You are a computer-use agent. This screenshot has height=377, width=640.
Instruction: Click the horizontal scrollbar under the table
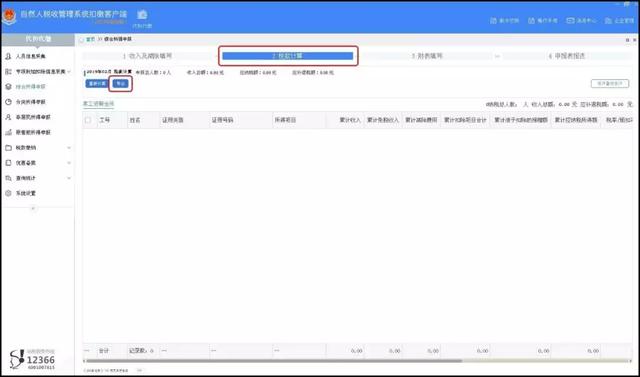coord(273,361)
